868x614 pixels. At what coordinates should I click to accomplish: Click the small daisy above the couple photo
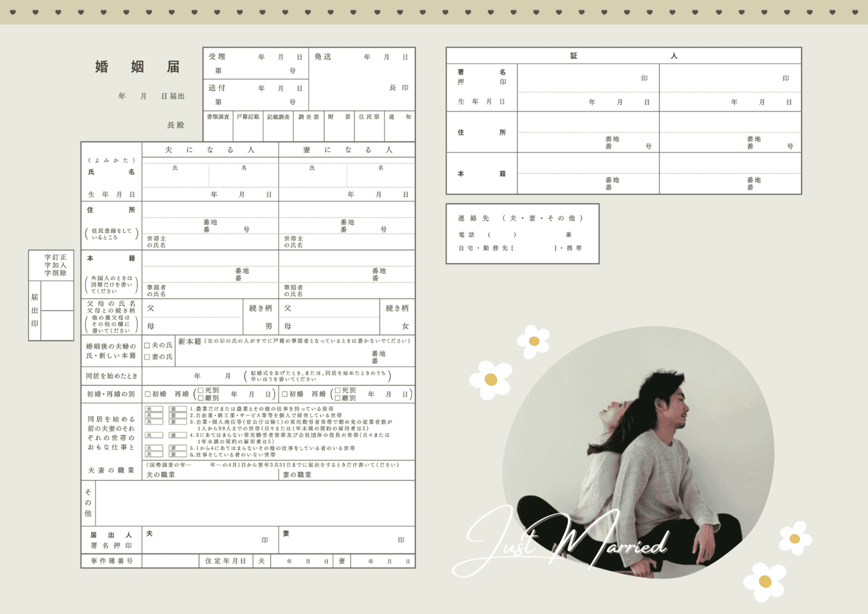point(533,341)
